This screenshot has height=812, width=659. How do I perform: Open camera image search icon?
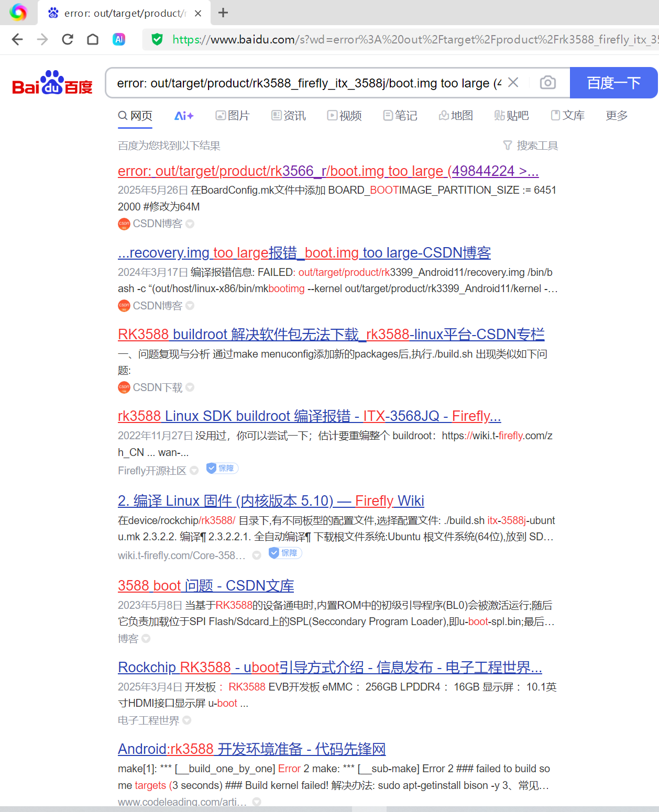coord(548,82)
